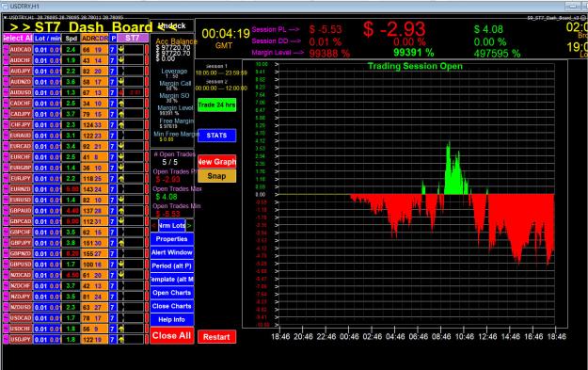Screen dimensions: 588x370
Task: Toggle the magenta select box for CADJPY
Action: [6, 114]
